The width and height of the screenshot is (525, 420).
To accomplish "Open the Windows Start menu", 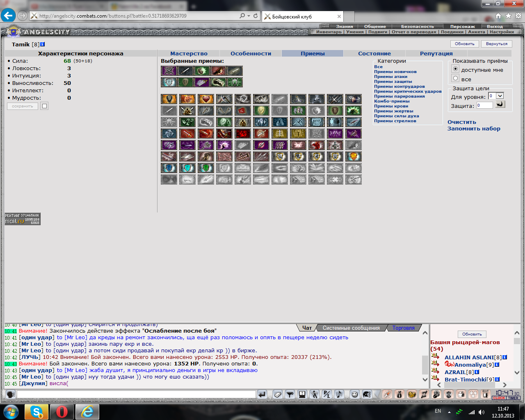I will click(x=11, y=412).
